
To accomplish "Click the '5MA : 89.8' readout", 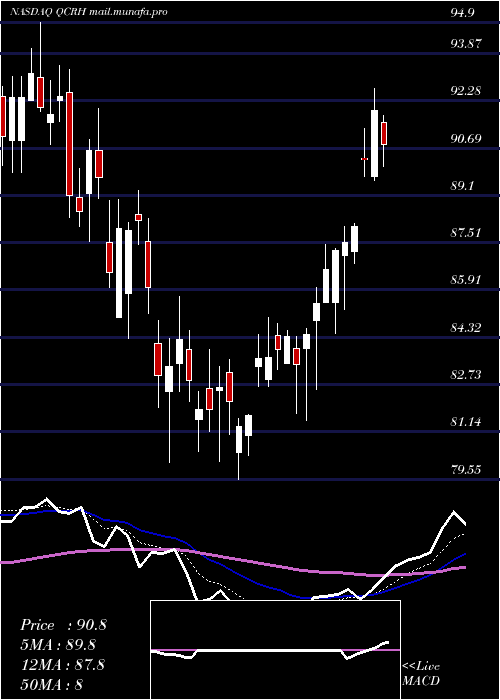I will coord(58,645).
